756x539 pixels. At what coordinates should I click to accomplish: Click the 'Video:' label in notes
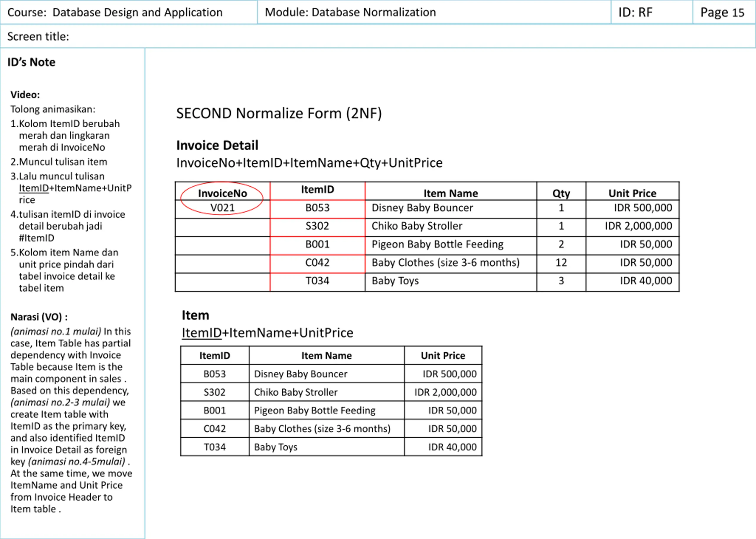click(x=25, y=95)
